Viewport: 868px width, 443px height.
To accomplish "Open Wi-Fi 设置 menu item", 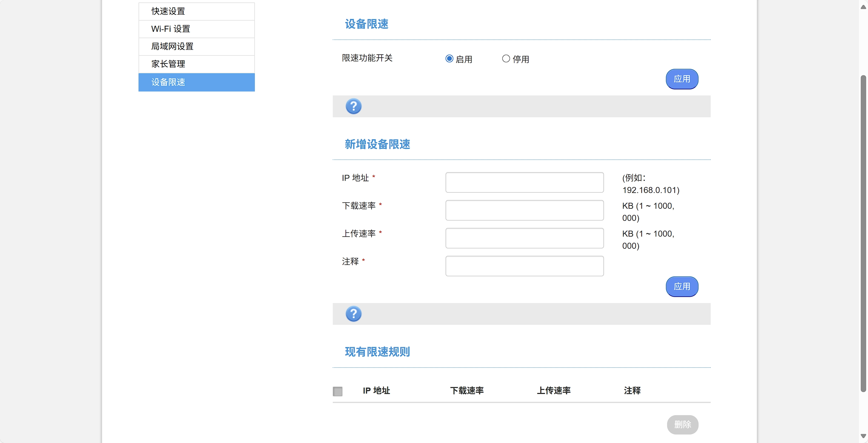I will (196, 29).
